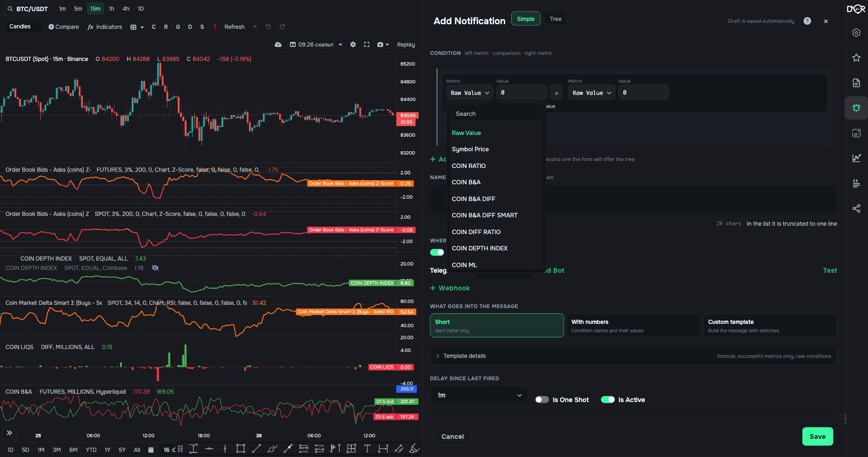Click the camera snapshot icon
The width and height of the screenshot is (868, 457).
[380, 45]
